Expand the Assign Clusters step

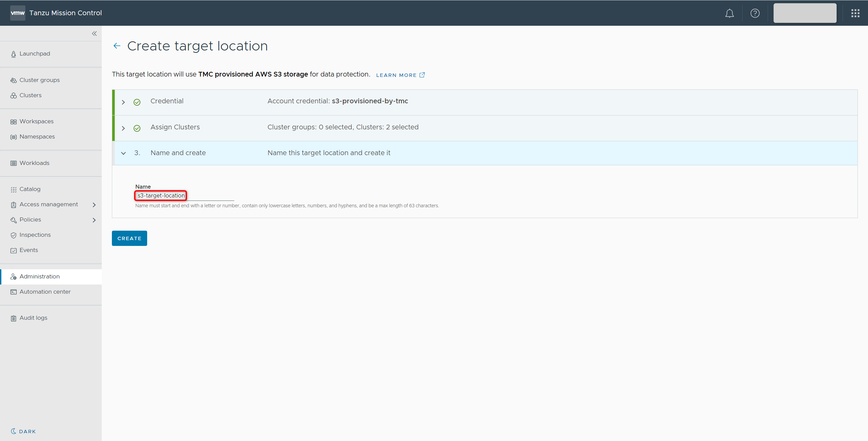[x=123, y=128]
